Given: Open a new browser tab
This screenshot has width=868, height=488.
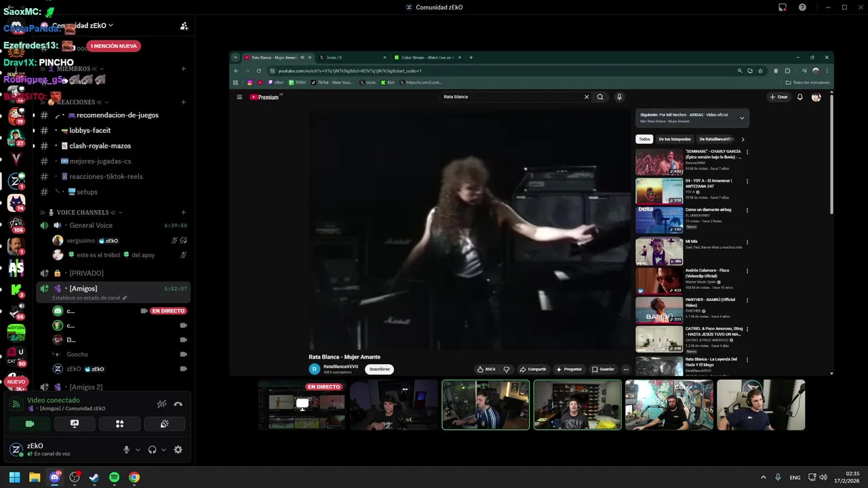Looking at the screenshot, I should (x=471, y=58).
